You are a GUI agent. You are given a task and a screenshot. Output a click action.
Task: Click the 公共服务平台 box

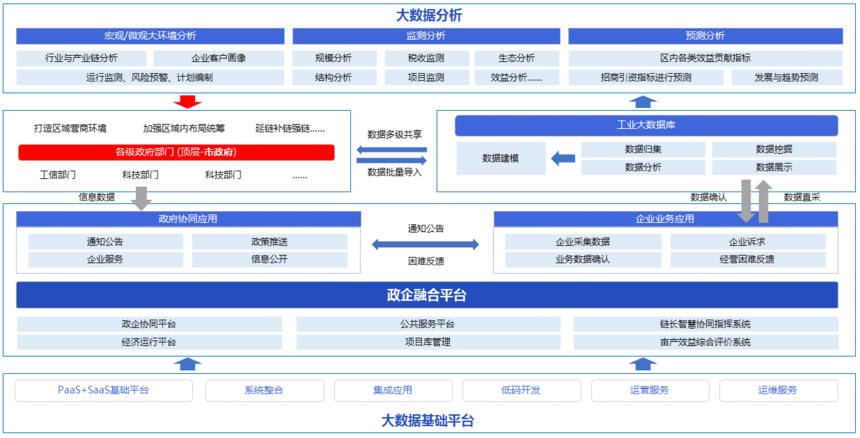point(428,324)
